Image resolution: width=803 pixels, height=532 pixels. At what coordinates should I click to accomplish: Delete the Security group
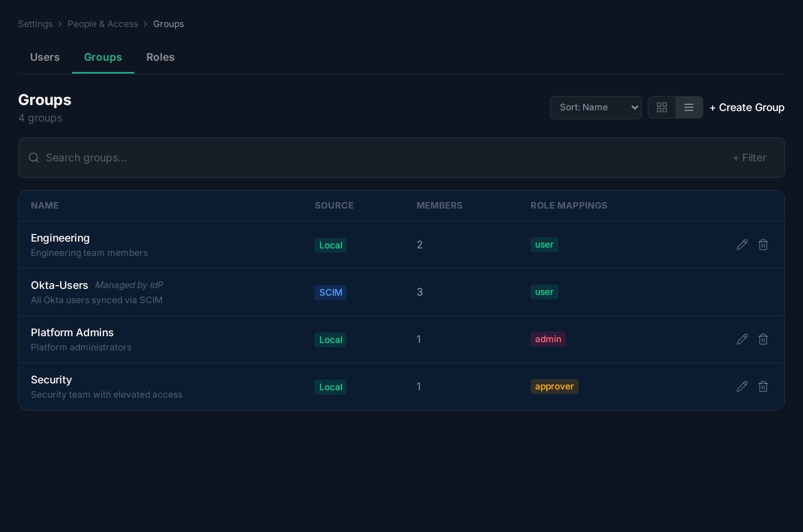pos(763,386)
